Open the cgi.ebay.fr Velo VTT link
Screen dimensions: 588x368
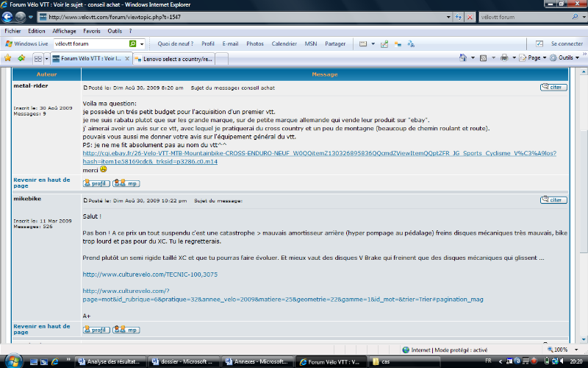320,158
